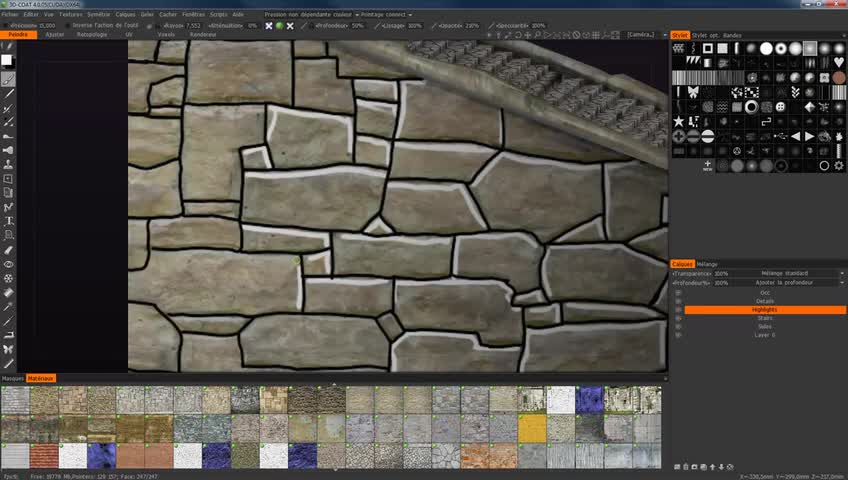The height and width of the screenshot is (480, 848).
Task: Select the paint brush tool in left toolbar
Action: tap(8, 79)
